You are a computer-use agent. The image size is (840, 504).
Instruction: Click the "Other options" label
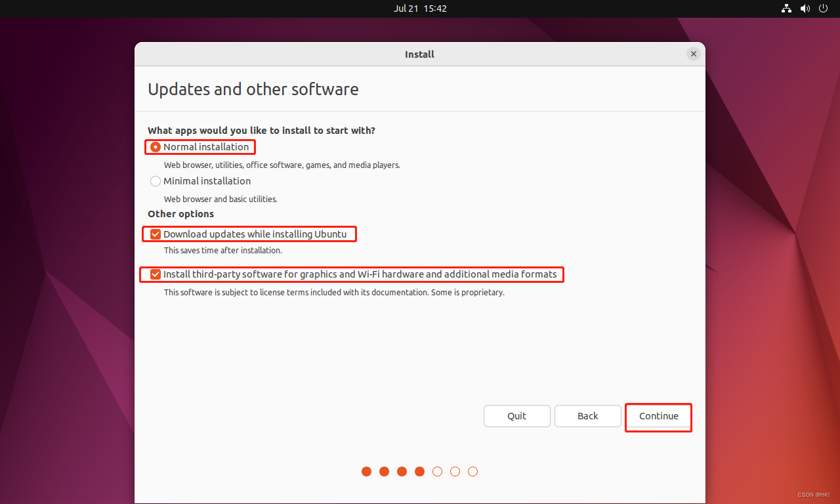[x=180, y=214]
